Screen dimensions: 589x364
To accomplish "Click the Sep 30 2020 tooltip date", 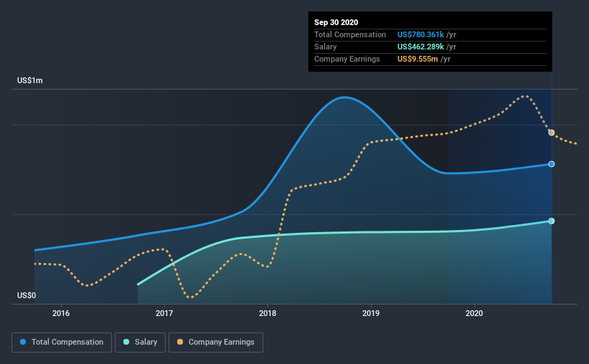I will coord(336,22).
